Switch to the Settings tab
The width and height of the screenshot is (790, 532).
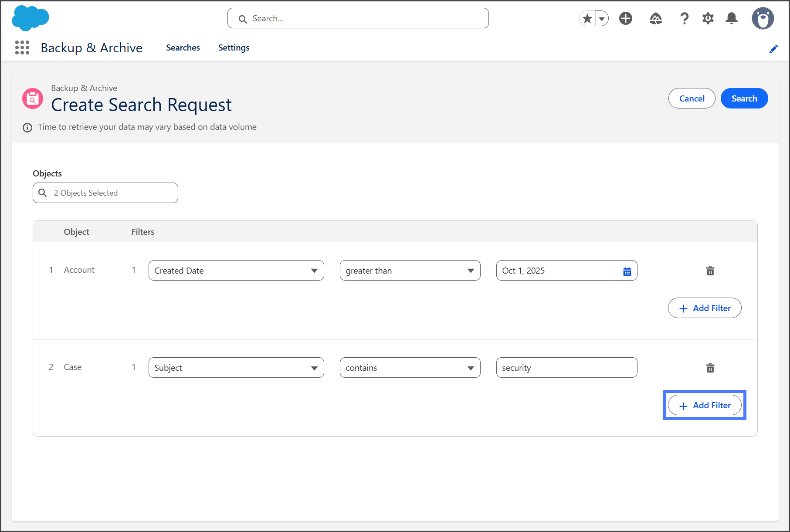coord(234,47)
